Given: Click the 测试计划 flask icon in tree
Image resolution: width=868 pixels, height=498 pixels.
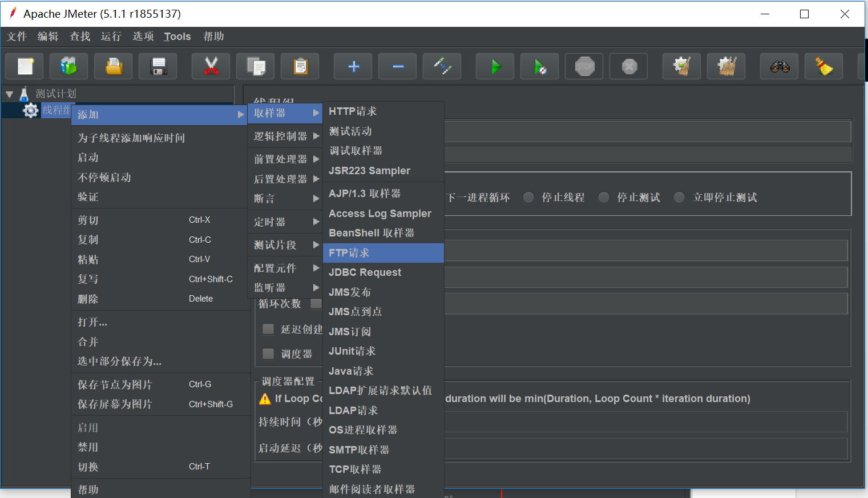Looking at the screenshot, I should (24, 94).
